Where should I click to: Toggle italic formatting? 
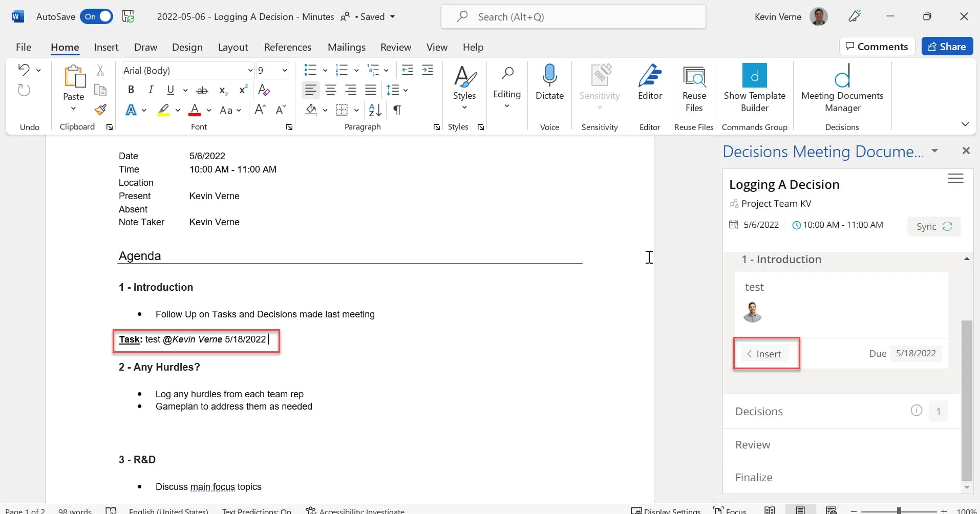[x=151, y=90]
